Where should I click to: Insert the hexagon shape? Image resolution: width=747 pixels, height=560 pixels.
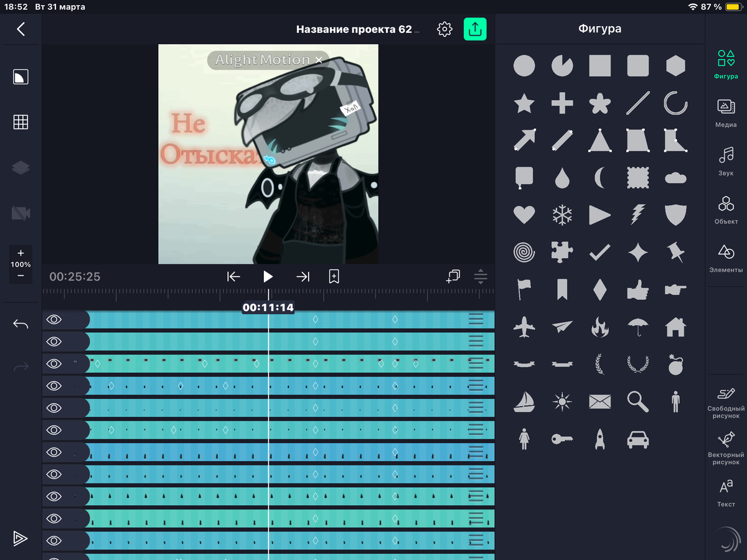click(x=675, y=65)
